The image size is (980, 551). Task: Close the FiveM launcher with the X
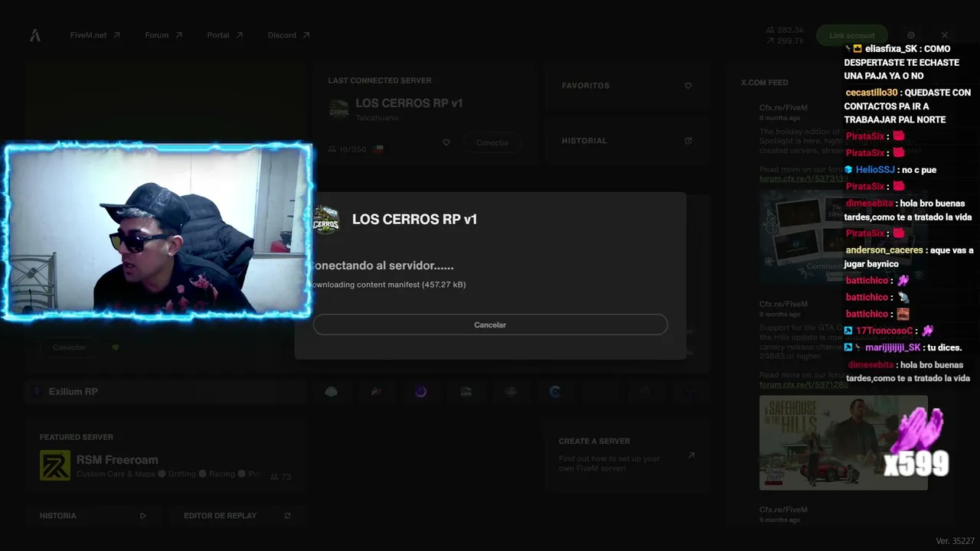(945, 35)
